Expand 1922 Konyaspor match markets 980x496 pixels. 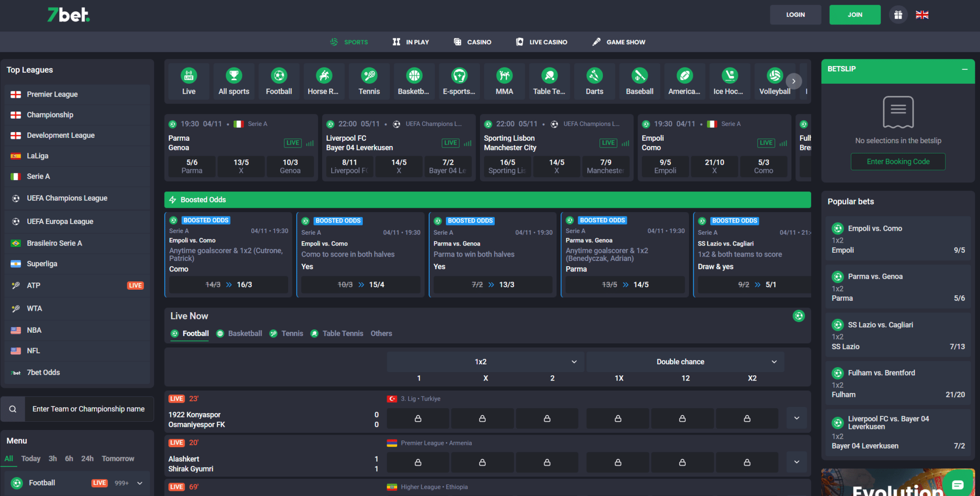point(797,418)
